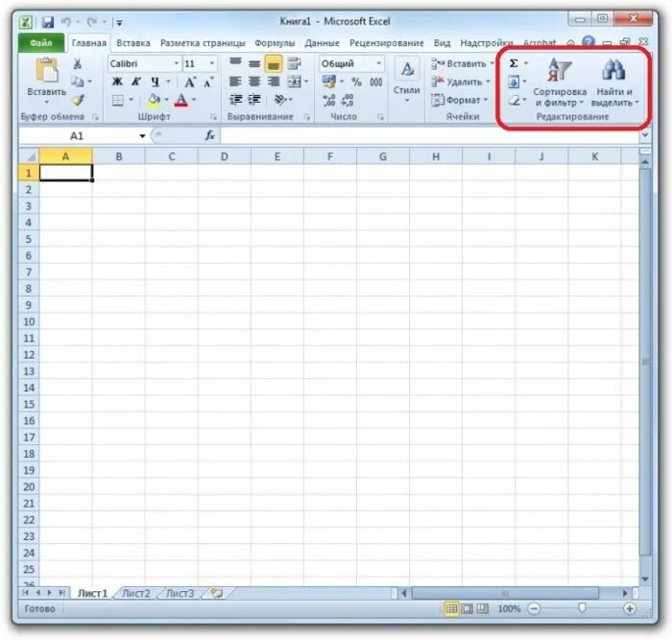Image resolution: width=672 pixels, height=640 pixels.
Task: Switch to Normal view in status bar
Action: [x=451, y=608]
